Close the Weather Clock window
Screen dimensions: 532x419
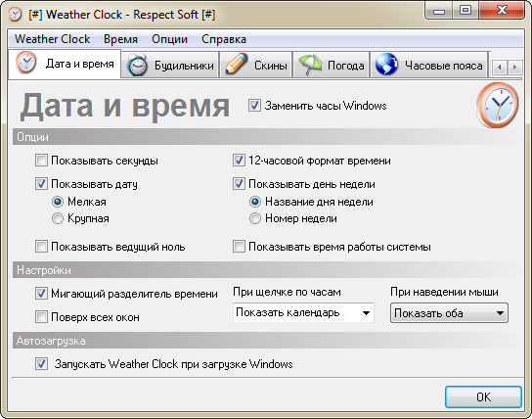502,11
